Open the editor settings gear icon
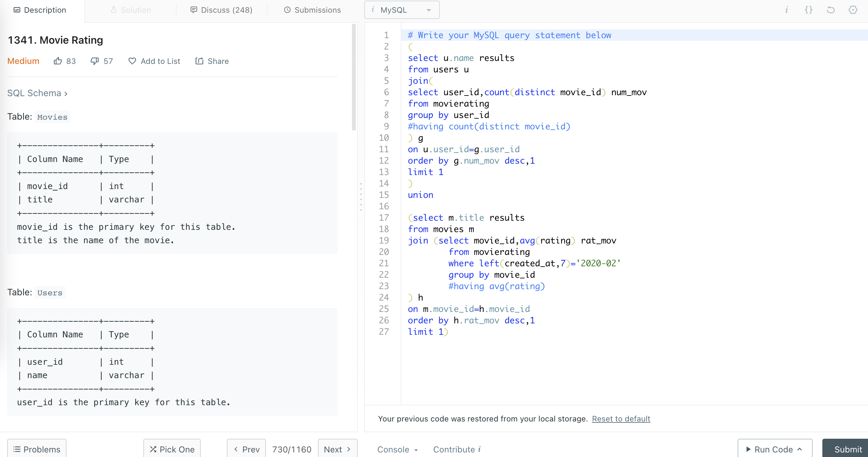 [853, 10]
